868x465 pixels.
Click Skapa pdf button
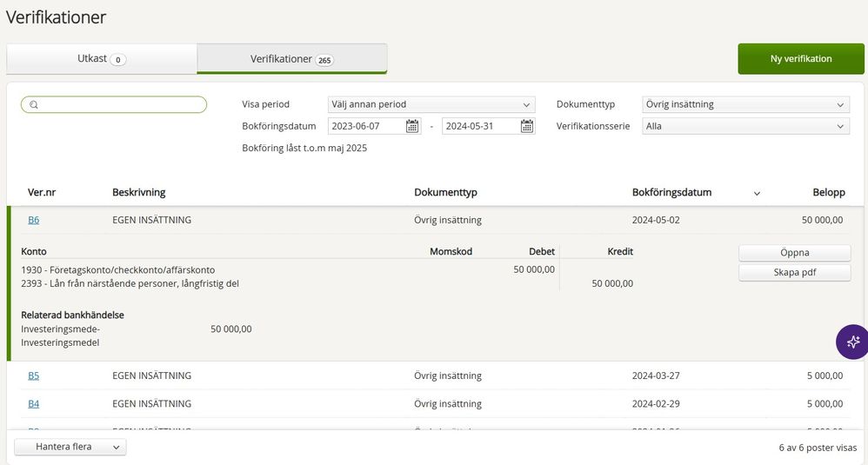tap(794, 273)
